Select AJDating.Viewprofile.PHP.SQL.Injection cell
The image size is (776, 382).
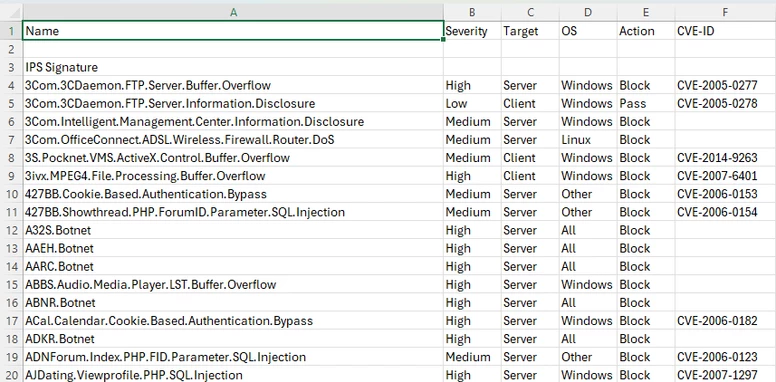[233, 375]
